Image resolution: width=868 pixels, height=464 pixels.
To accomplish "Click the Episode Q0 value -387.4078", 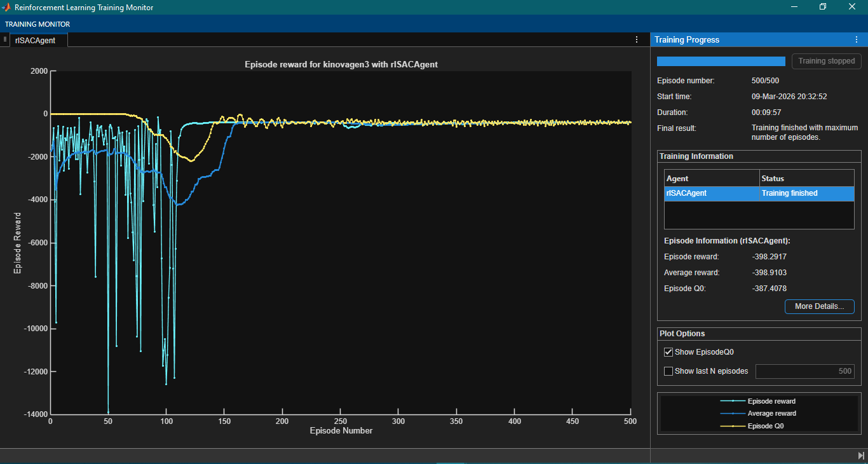I will [x=769, y=289].
